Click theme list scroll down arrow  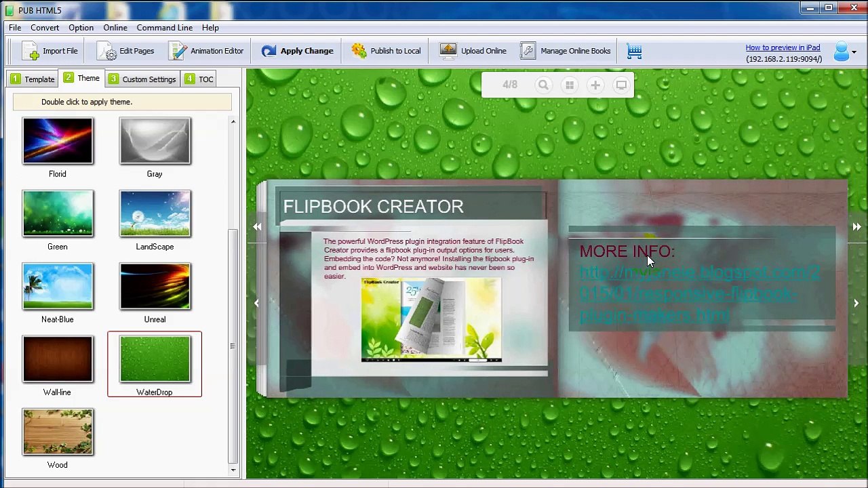click(233, 469)
